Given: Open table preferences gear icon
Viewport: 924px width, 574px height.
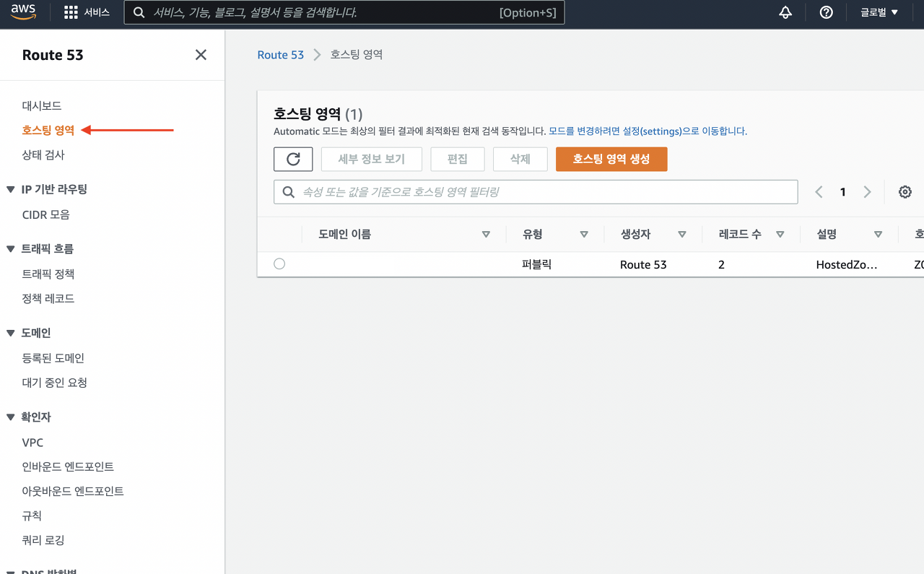Looking at the screenshot, I should tap(905, 191).
